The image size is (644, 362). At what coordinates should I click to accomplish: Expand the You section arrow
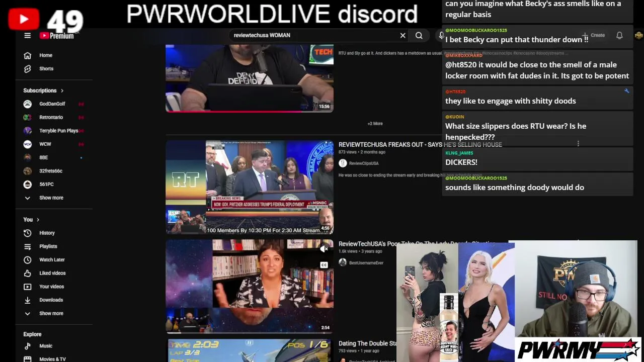38,220
